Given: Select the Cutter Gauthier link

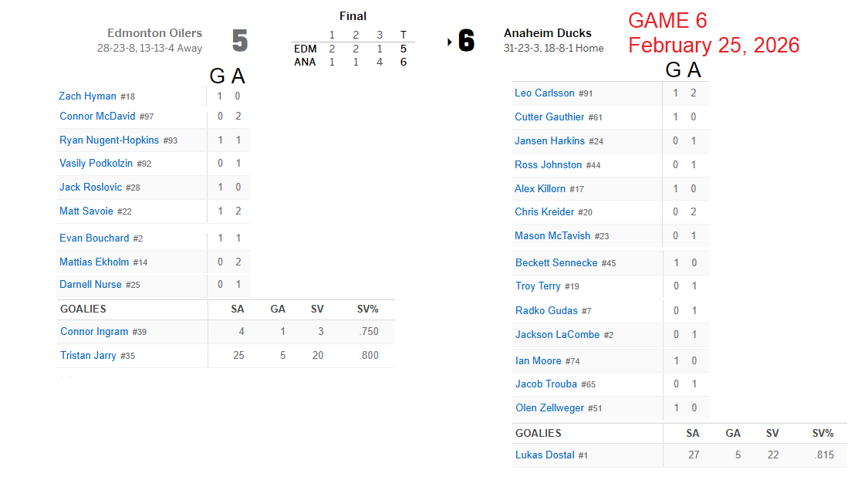Looking at the screenshot, I should (549, 117).
